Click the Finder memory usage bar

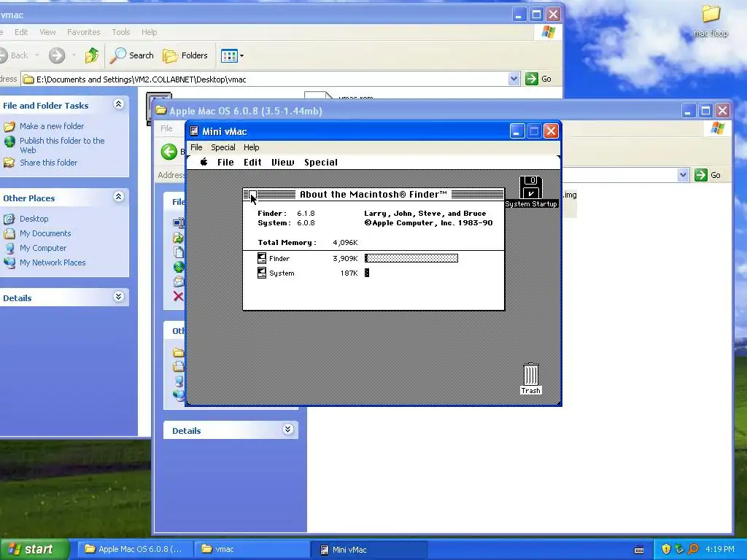tap(411, 258)
